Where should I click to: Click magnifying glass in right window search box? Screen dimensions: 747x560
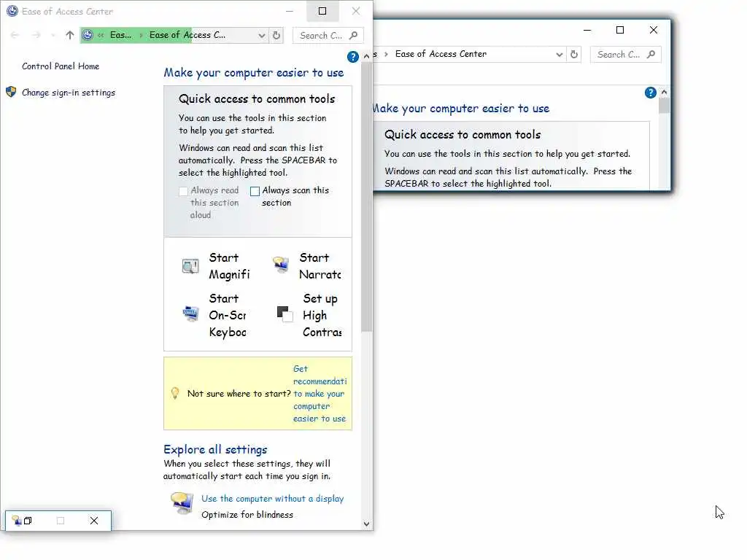click(x=651, y=54)
